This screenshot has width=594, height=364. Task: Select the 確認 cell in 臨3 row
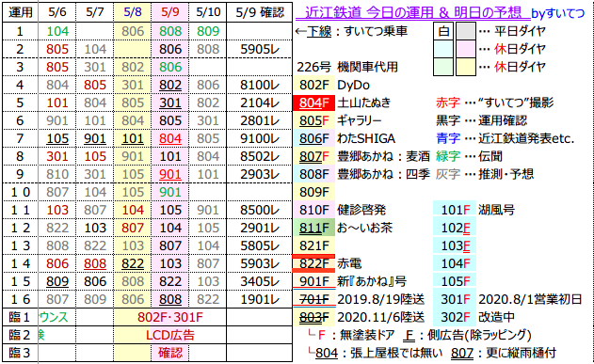170,353
